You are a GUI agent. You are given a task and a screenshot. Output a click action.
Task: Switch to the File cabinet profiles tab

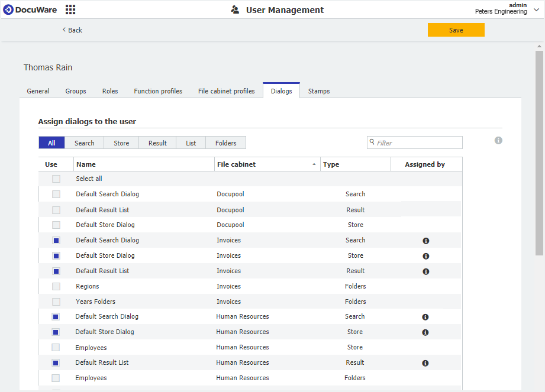(x=226, y=91)
